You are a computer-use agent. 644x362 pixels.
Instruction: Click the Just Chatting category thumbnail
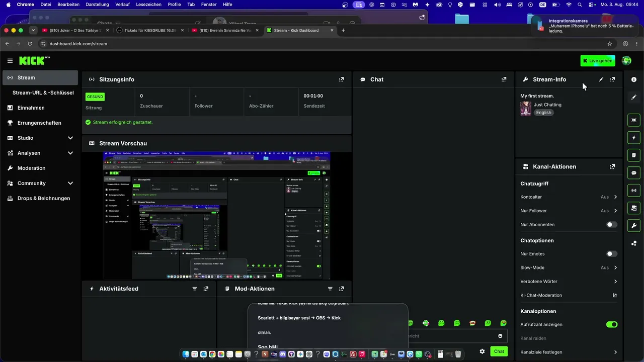click(x=526, y=109)
